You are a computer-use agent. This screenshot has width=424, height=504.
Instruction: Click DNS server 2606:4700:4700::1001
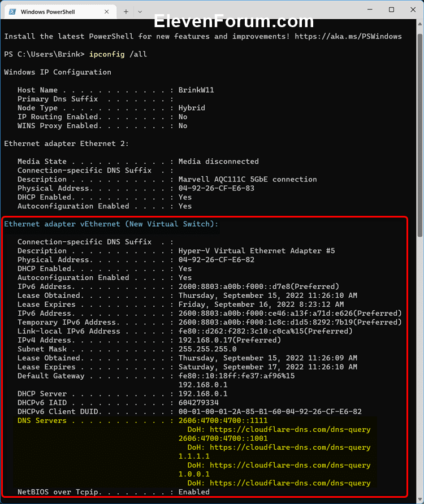223,438
